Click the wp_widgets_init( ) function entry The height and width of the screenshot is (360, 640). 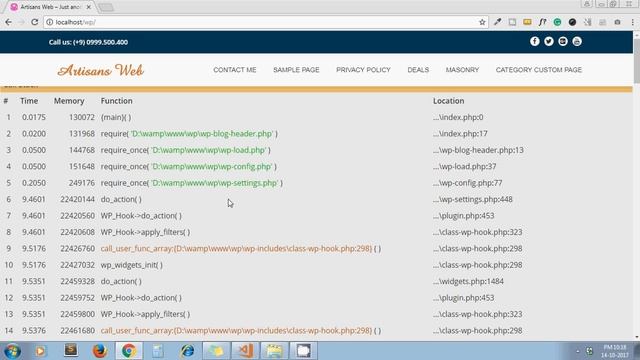click(131, 265)
